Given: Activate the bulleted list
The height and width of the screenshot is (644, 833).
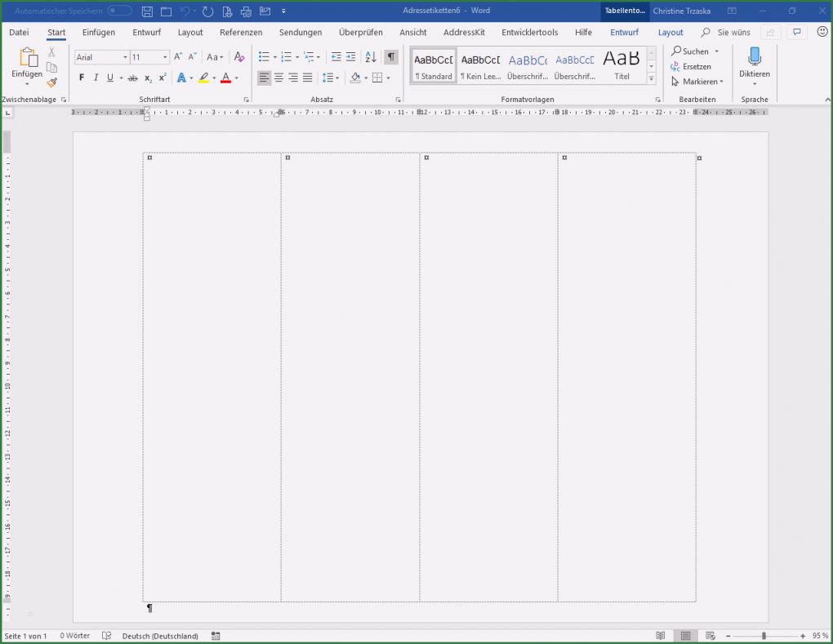Looking at the screenshot, I should click(263, 57).
